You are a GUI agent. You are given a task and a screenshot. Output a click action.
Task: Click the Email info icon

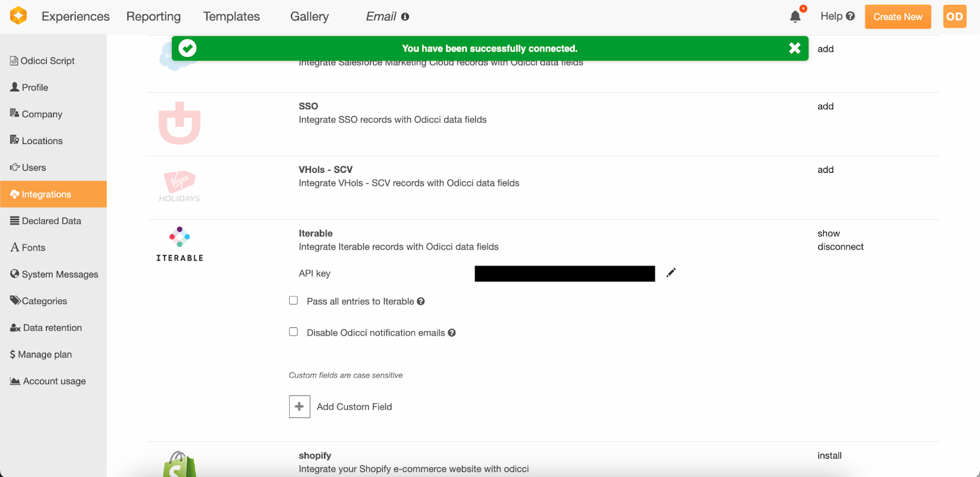coord(405,17)
